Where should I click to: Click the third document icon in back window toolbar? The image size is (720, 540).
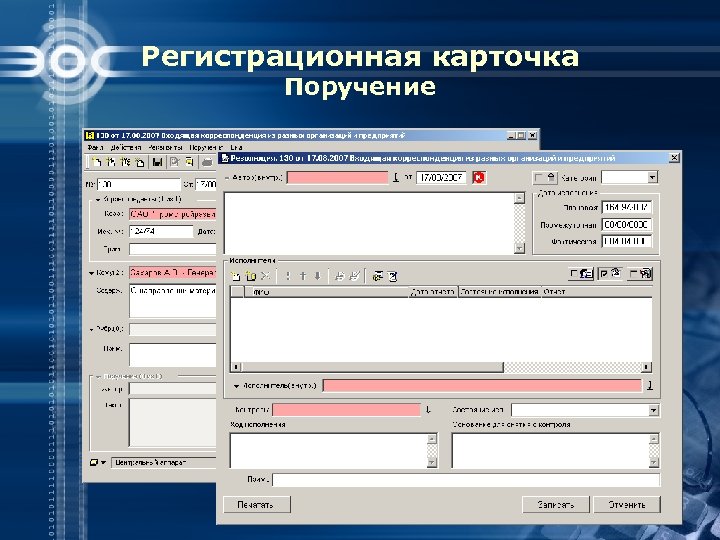coord(125,162)
